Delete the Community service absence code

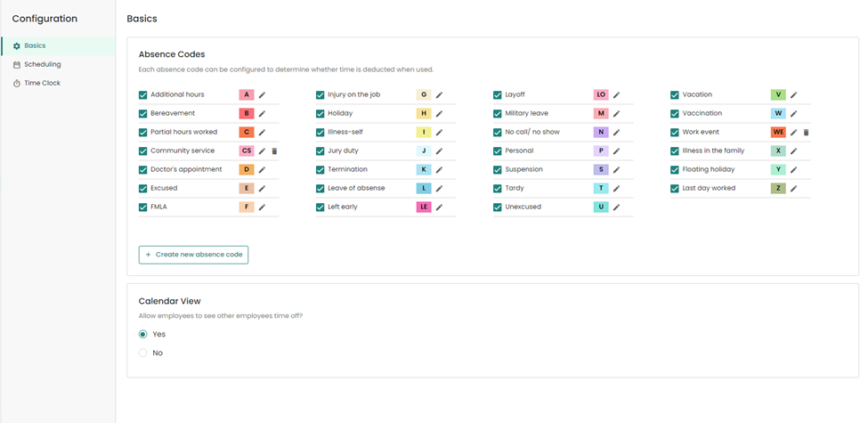(274, 151)
